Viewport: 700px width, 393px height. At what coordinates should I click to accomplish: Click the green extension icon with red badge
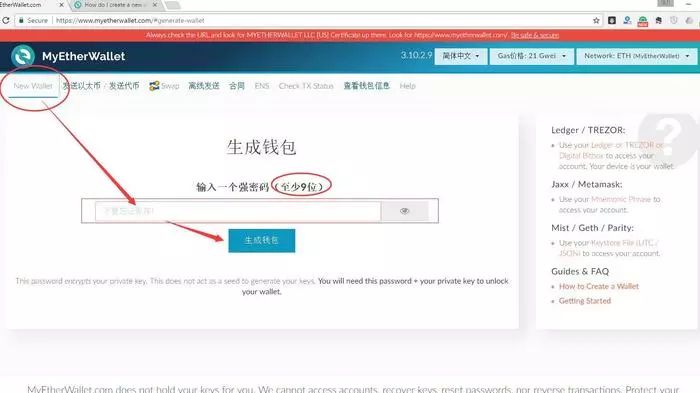(643, 21)
